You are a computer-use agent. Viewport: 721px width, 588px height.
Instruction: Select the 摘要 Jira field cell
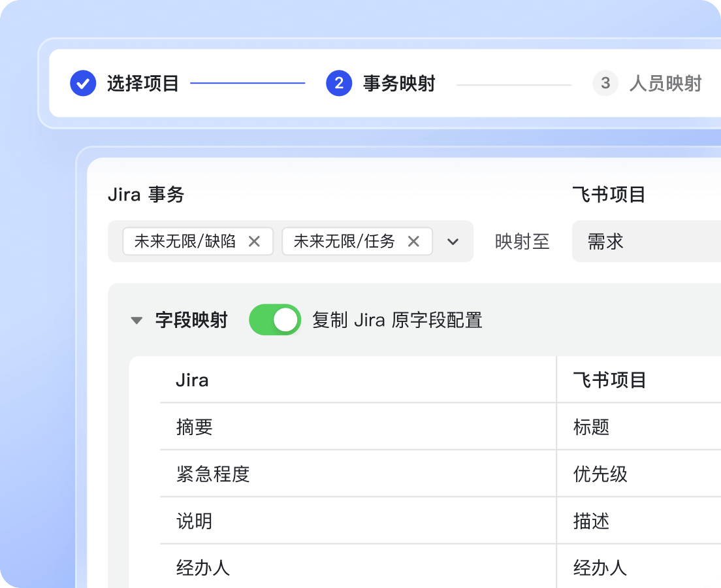coord(358,427)
